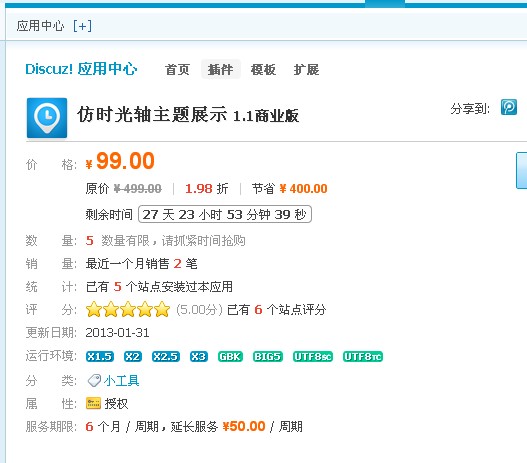
Task: Click the GBK encoding badge
Action: tap(230, 356)
